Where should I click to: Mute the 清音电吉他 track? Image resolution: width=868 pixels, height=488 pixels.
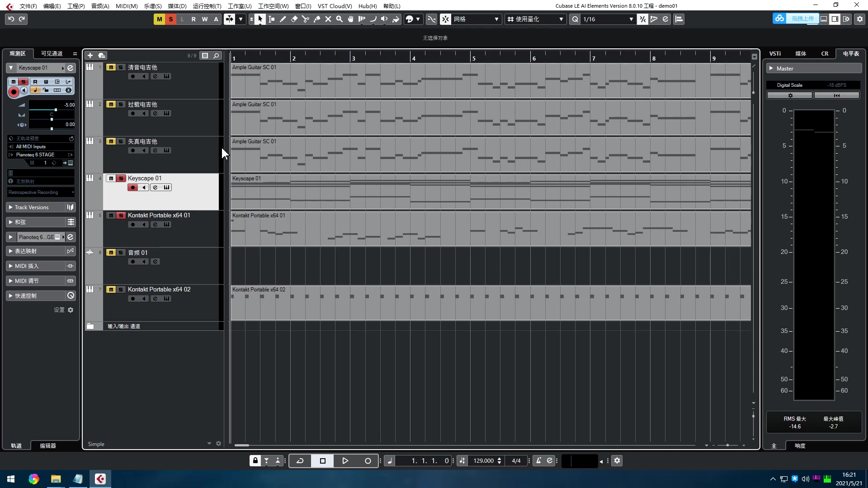pyautogui.click(x=111, y=67)
